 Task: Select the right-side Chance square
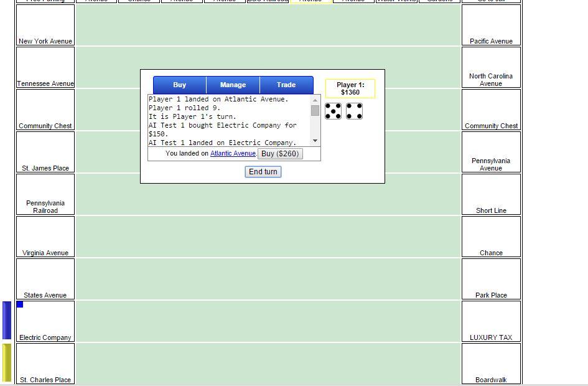click(492, 237)
